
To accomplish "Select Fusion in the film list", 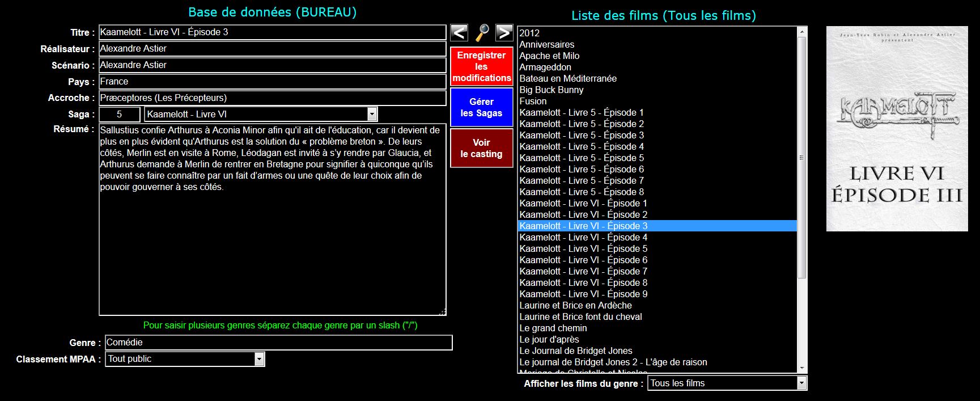I will click(x=657, y=101).
